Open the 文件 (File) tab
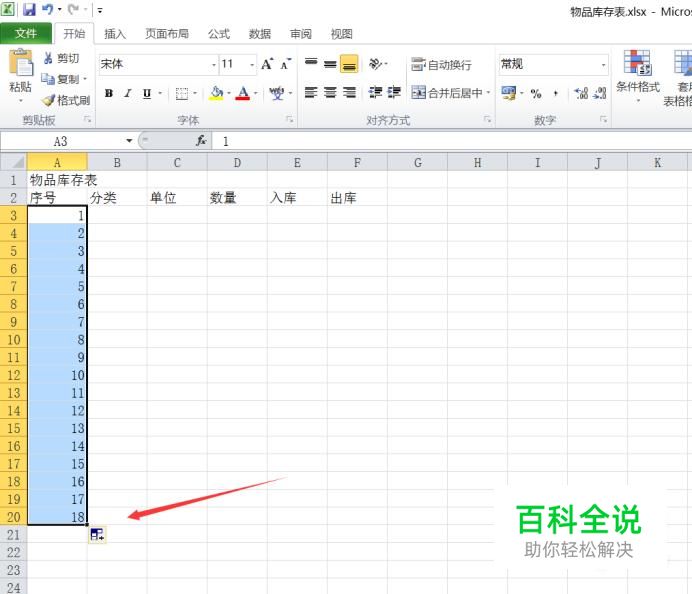Image resolution: width=692 pixels, height=594 pixels. (26, 34)
